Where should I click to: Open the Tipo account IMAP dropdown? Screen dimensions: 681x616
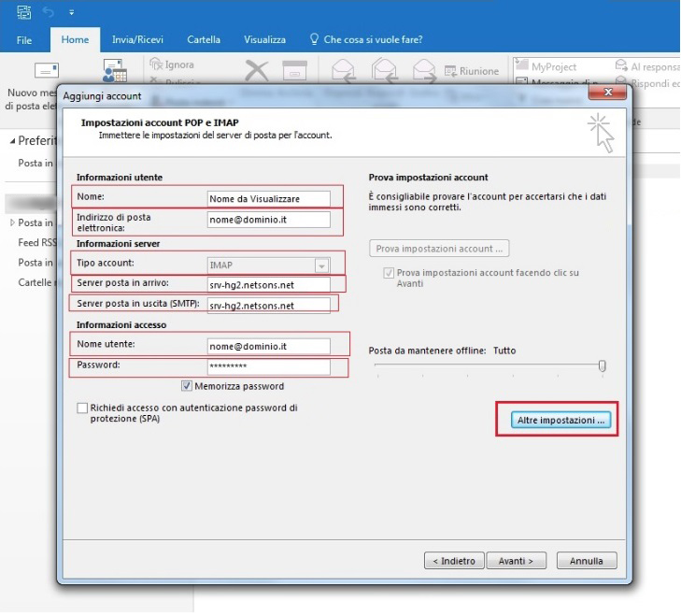[321, 265]
